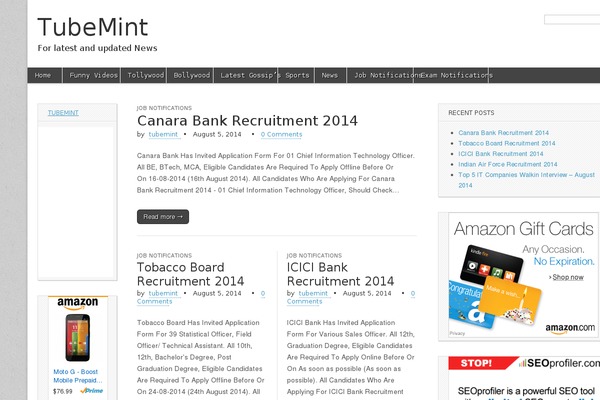This screenshot has width=600, height=400.
Task: Click Shop now in Amazon Gift Cards ad
Action: tap(568, 277)
